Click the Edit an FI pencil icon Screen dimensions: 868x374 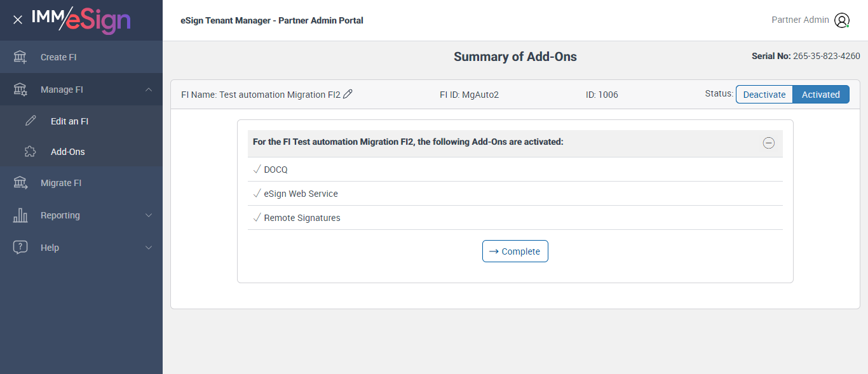tap(31, 121)
